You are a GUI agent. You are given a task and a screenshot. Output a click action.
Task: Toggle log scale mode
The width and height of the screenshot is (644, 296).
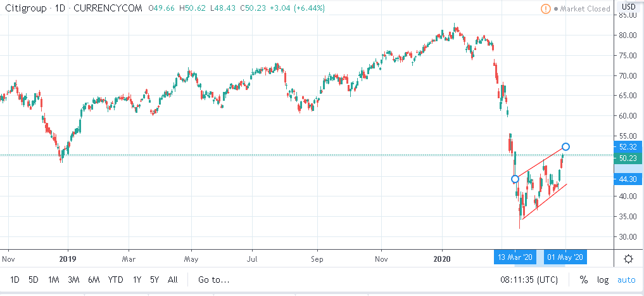pos(603,280)
